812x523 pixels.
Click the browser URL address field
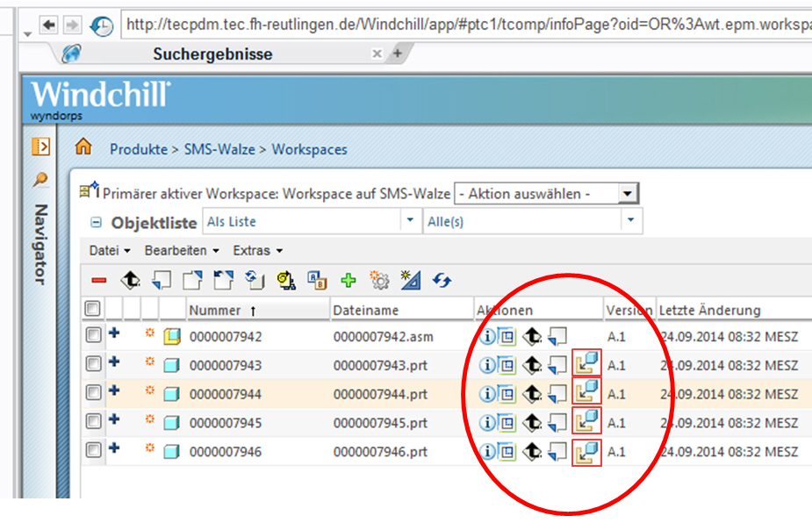coord(466,25)
